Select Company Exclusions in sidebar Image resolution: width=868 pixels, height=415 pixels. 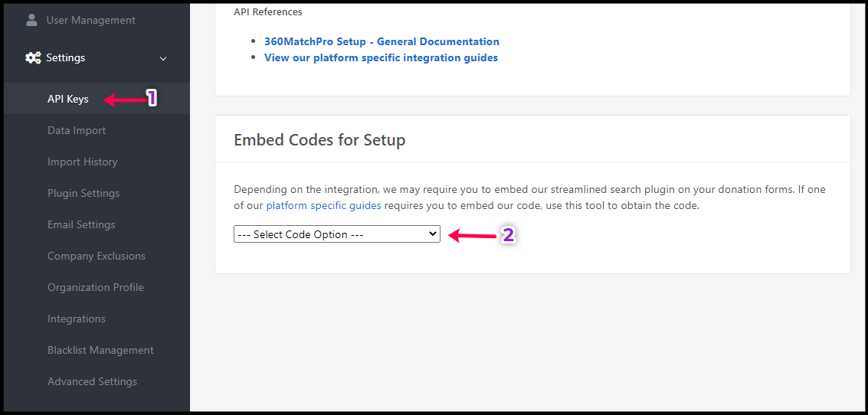click(x=97, y=256)
